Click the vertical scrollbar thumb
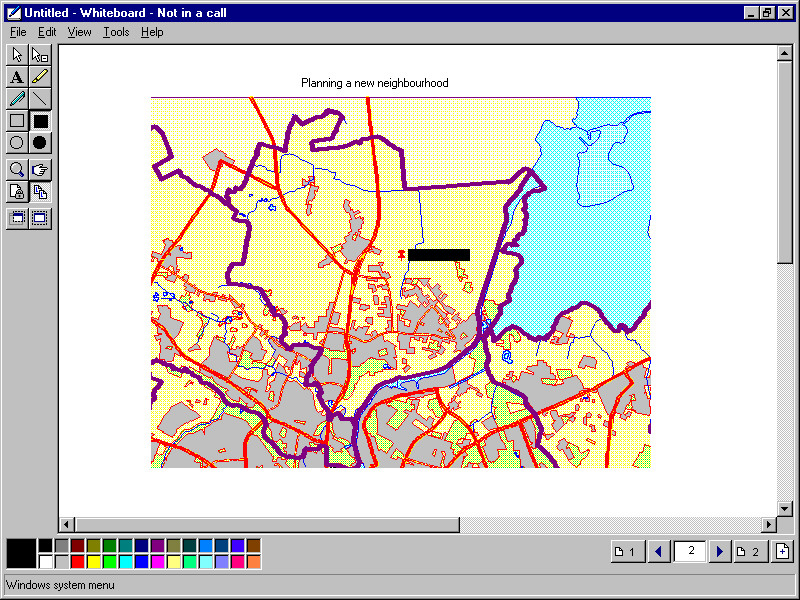The height and width of the screenshot is (600, 800). pos(785,162)
